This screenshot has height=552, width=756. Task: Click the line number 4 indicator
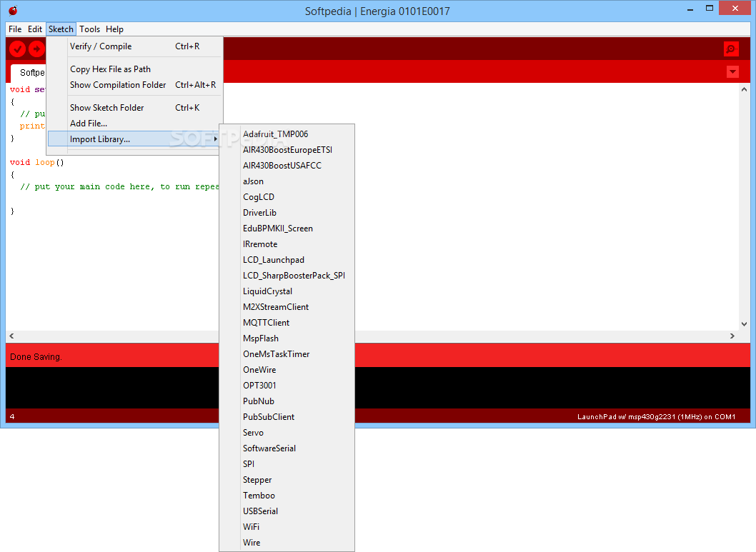pyautogui.click(x=12, y=416)
